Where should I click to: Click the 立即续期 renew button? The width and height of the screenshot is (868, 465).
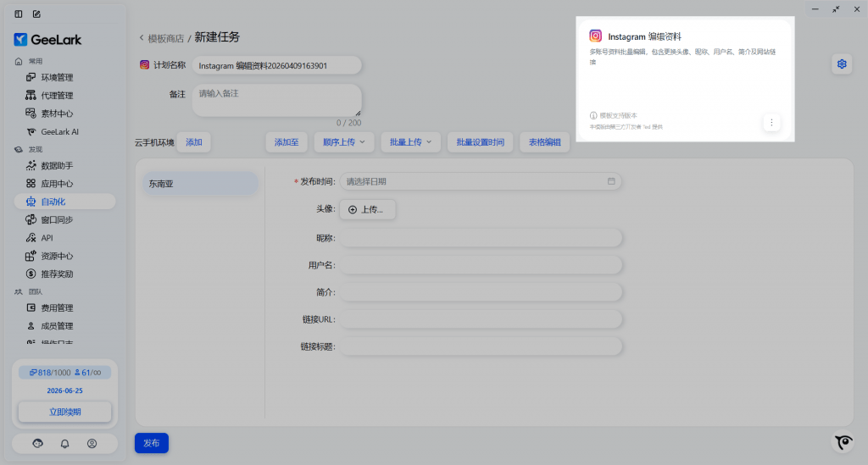tap(64, 412)
